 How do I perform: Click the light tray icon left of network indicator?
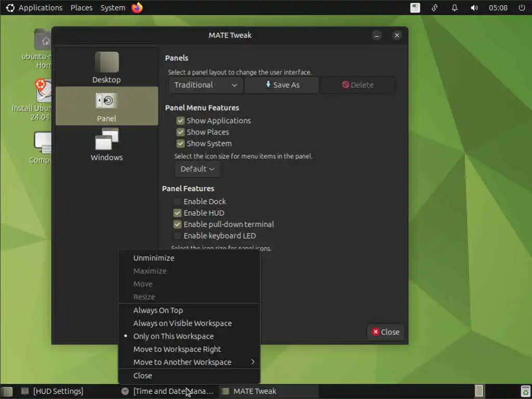(415, 8)
